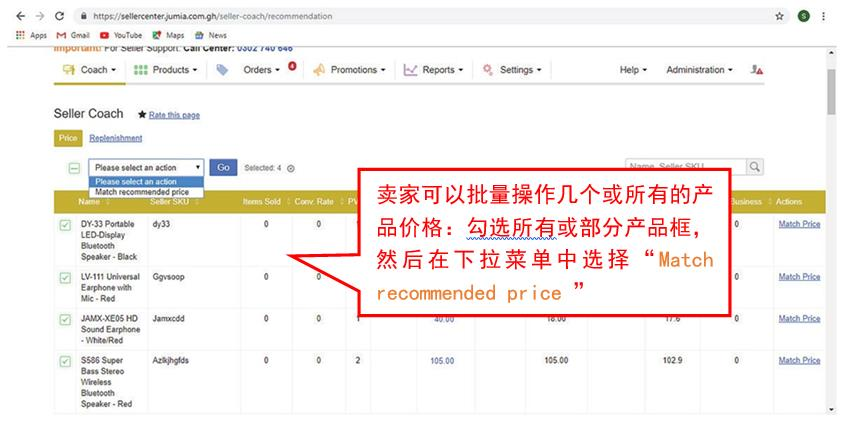Click the tag icon next to Orders
This screenshot has width=851, height=429.
pyautogui.click(x=222, y=70)
